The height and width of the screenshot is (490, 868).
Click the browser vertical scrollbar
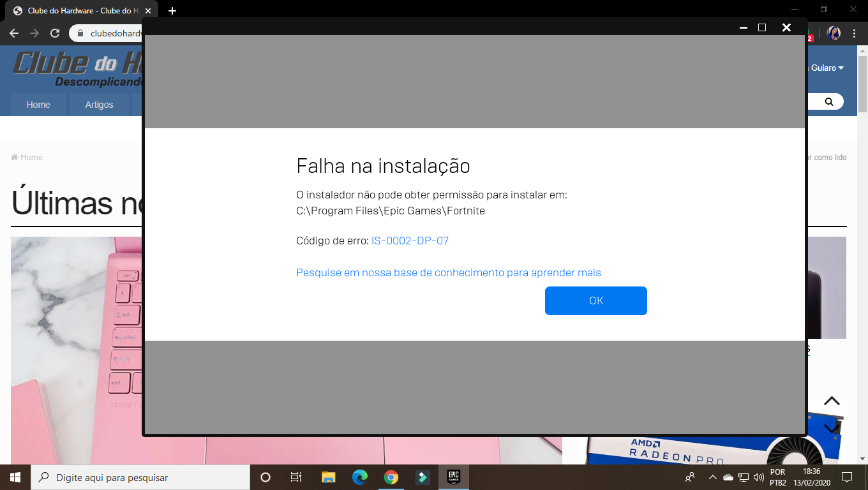(x=862, y=84)
